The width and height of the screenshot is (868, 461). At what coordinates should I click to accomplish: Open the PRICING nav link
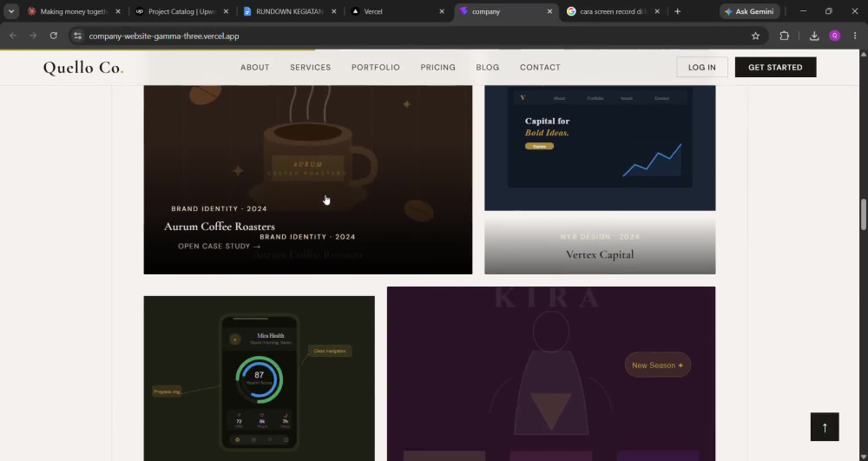coord(437,68)
